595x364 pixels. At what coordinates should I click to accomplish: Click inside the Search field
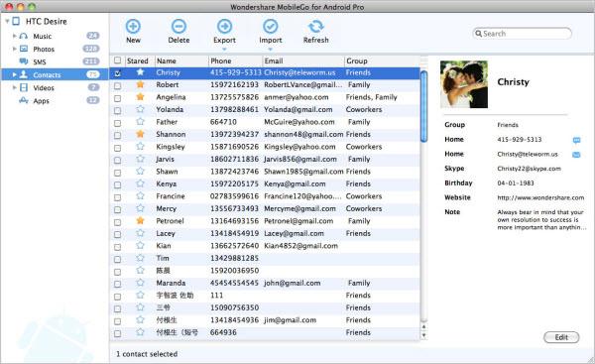click(x=523, y=34)
